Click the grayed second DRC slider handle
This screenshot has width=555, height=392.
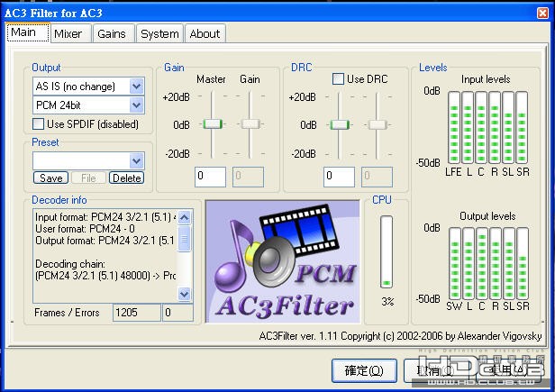(378, 124)
